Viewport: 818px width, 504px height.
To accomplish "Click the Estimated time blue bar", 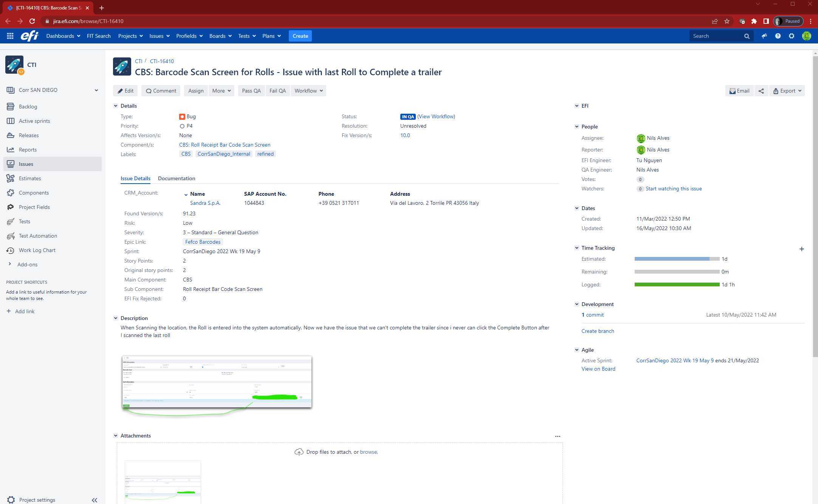I will 672,259.
